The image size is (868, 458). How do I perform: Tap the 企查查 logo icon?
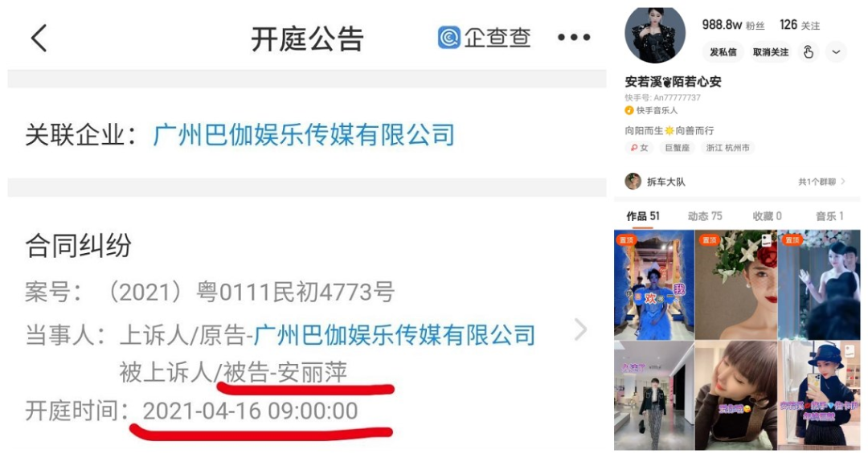point(449,38)
